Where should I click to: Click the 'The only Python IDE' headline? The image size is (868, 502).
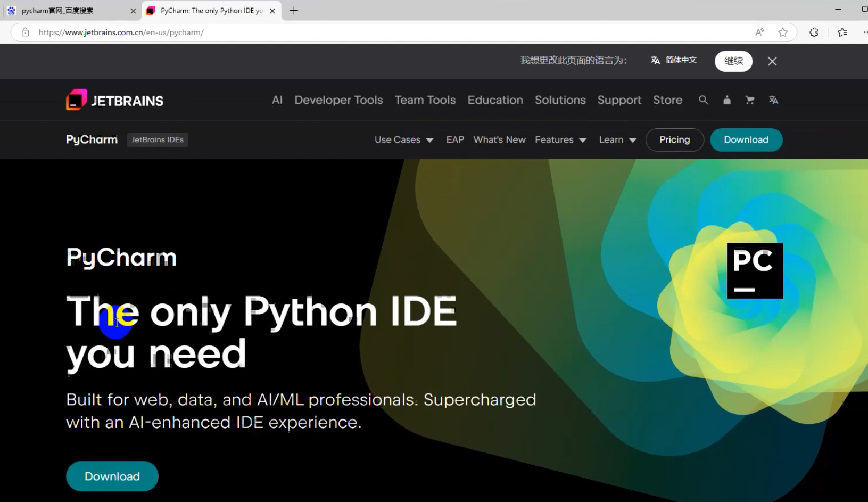(261, 332)
